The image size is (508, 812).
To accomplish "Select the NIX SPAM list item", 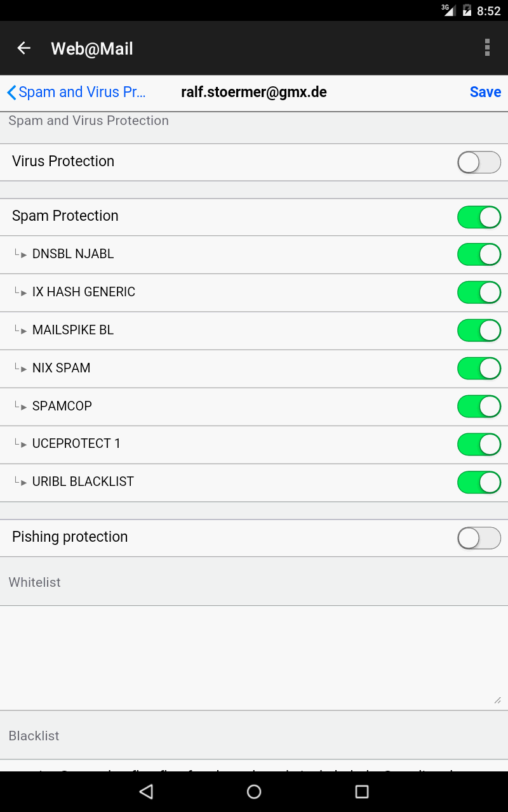I will [61, 368].
